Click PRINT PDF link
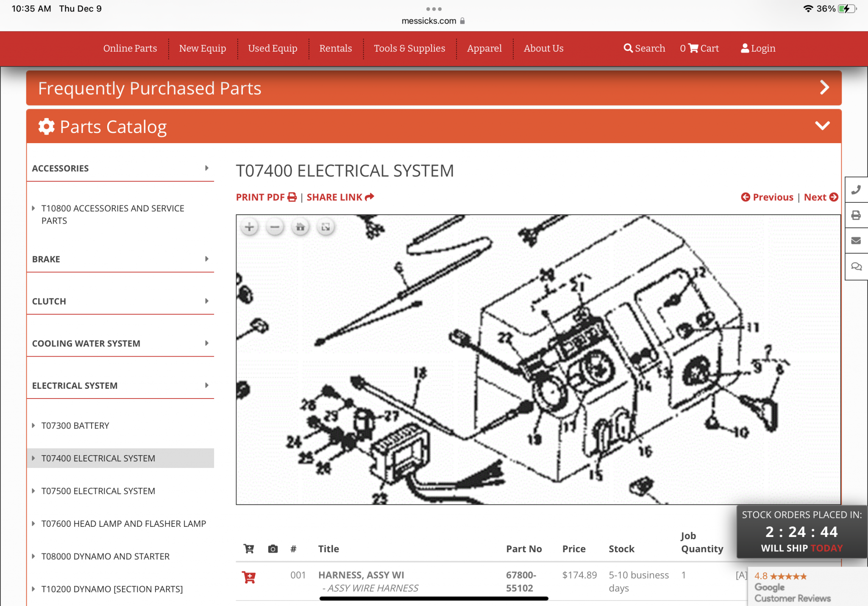The width and height of the screenshot is (868, 606). click(x=267, y=197)
